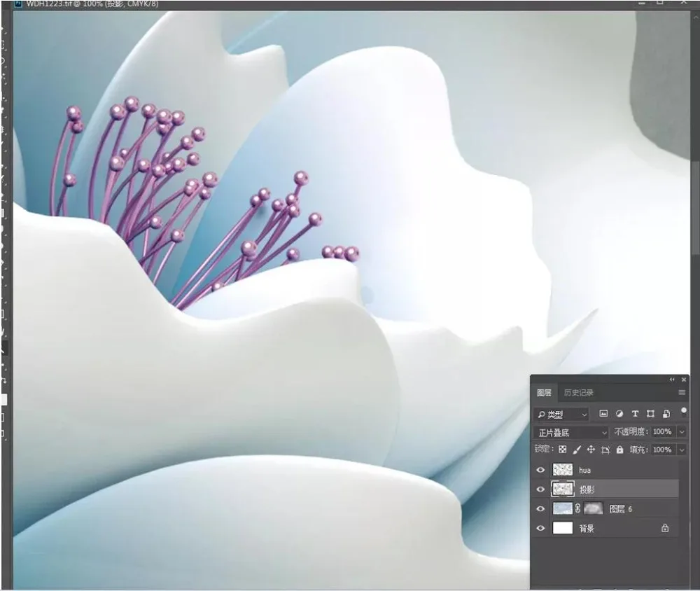700x591 pixels.
Task: Click the 填充 label
Action: [x=638, y=450]
